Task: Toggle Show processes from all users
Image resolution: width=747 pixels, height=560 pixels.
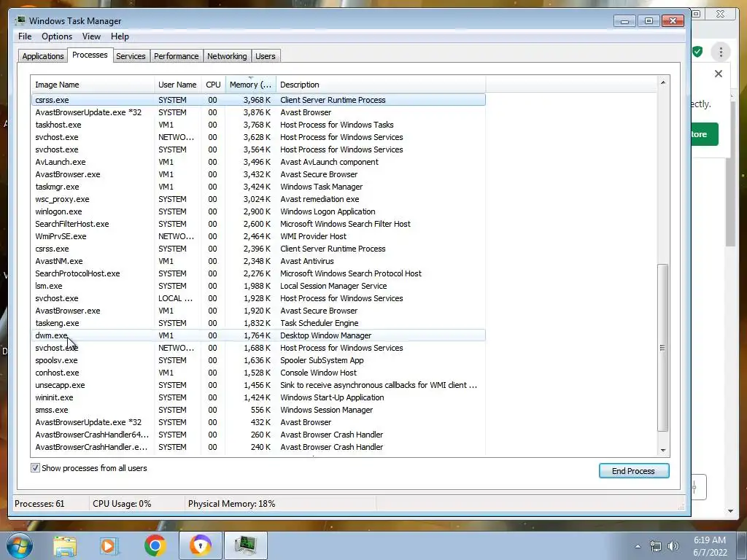Action: pyautogui.click(x=35, y=468)
